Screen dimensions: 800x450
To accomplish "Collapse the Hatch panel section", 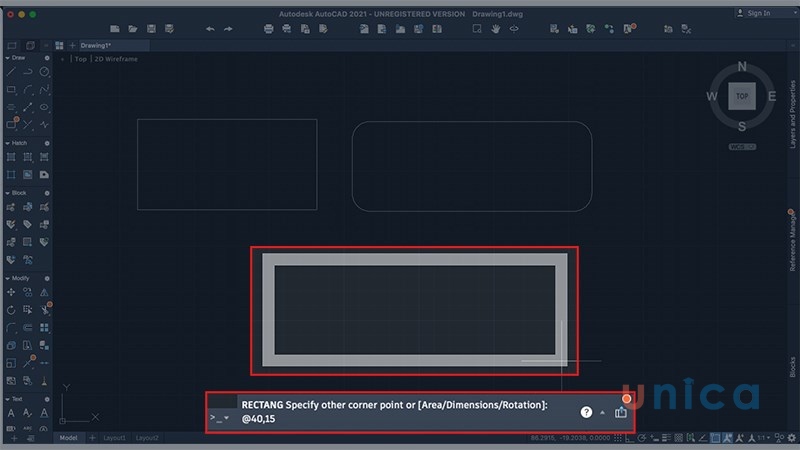I will (x=8, y=143).
